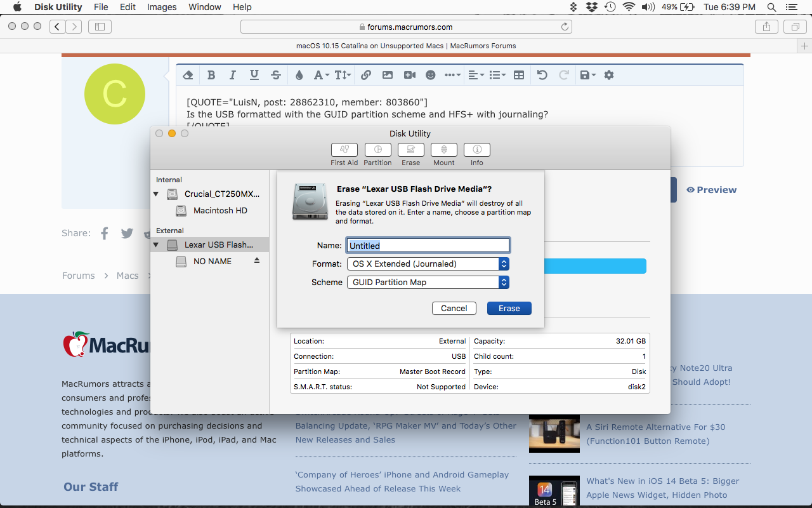The image size is (812, 508).
Task: Toggle BB code with the gear icon
Action: 609,75
